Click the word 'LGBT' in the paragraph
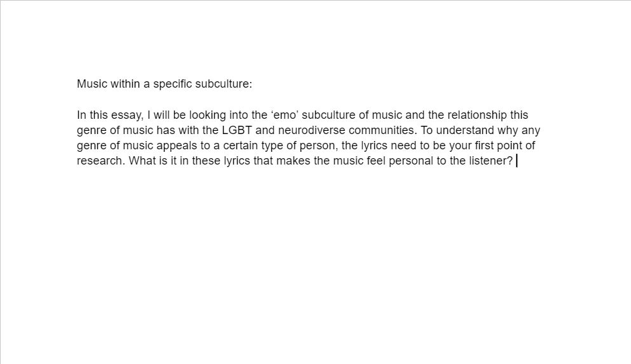Viewport: 631px width, 364px height. (x=236, y=130)
